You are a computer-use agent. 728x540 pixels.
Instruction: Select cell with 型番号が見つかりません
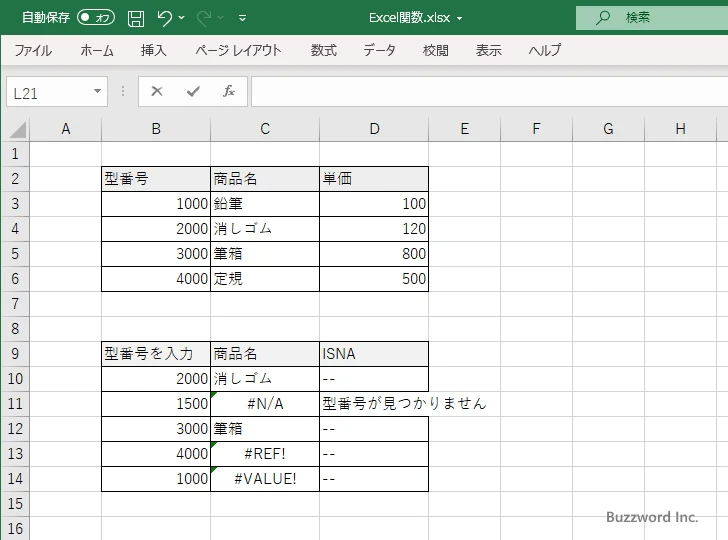click(374, 404)
